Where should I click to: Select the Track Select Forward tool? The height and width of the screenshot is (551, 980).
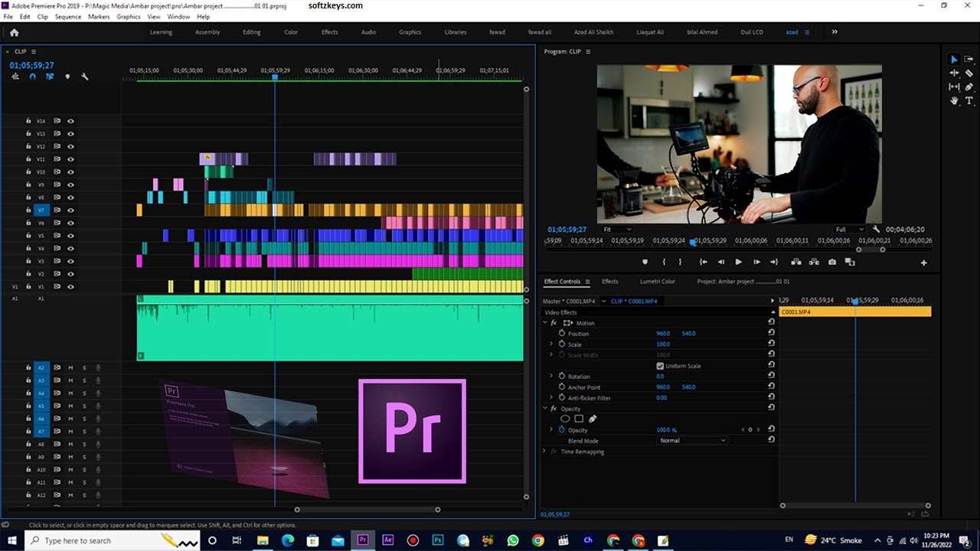pos(969,60)
